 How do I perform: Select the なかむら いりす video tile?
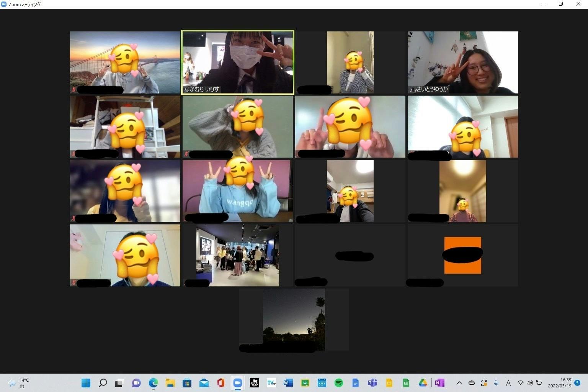click(238, 62)
